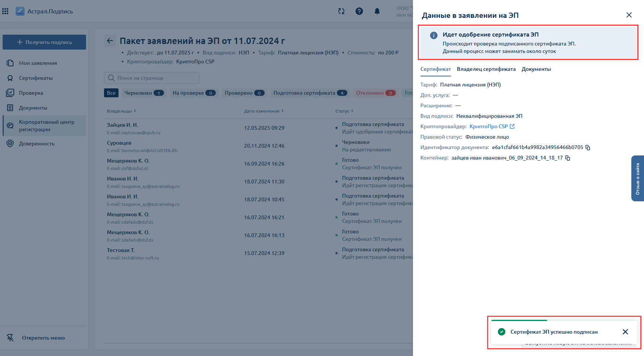Copy the container name icon
Viewport: 644px width, 356px height.
pyautogui.click(x=568, y=158)
